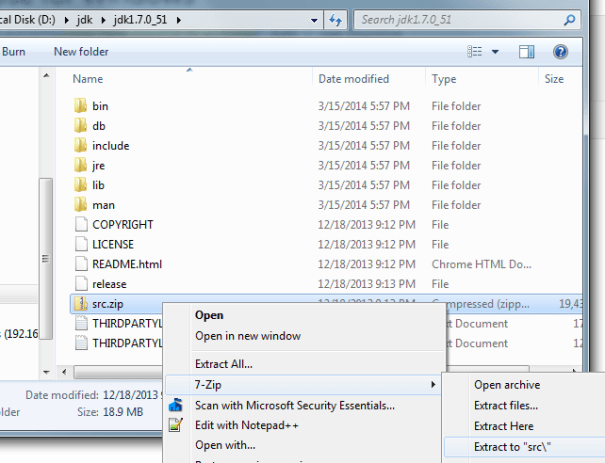Open the bin folder icon
This screenshot has height=463, width=605.
(81, 106)
